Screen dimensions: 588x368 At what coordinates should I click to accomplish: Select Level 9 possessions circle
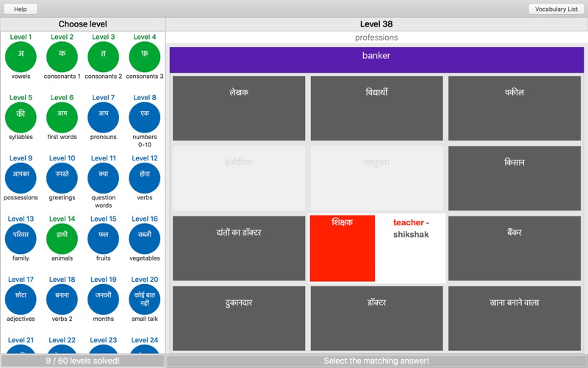click(x=21, y=178)
